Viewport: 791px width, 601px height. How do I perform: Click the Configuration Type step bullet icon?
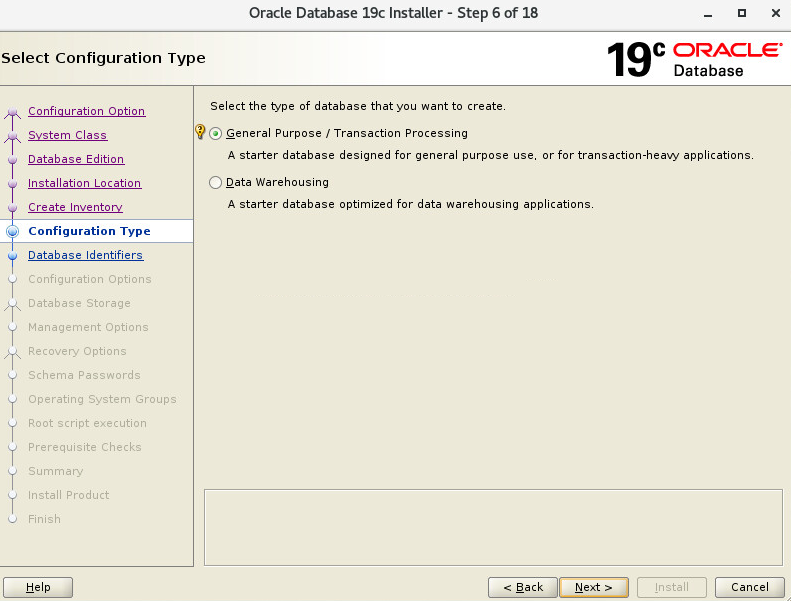point(13,231)
